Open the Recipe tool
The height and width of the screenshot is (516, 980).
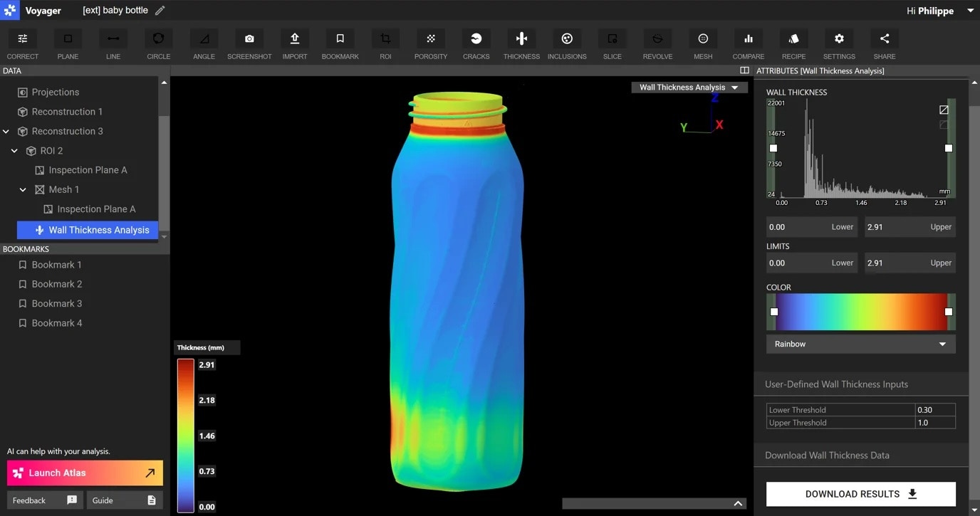click(793, 45)
